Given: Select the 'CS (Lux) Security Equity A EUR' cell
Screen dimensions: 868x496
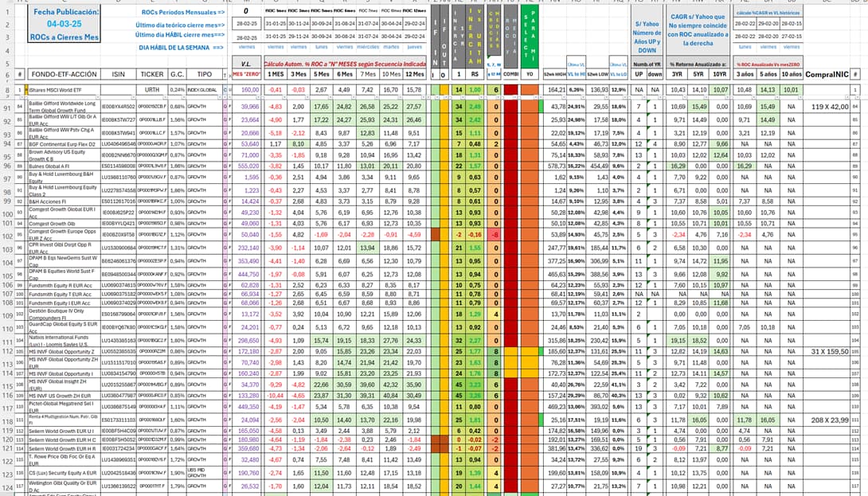Looking at the screenshot, I should [x=65, y=473].
